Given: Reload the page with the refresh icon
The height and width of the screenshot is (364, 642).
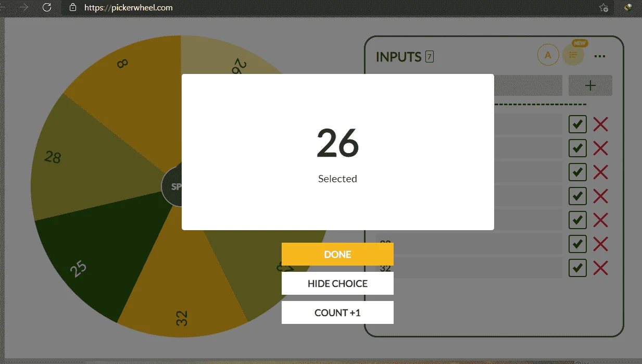Looking at the screenshot, I should tap(47, 7).
